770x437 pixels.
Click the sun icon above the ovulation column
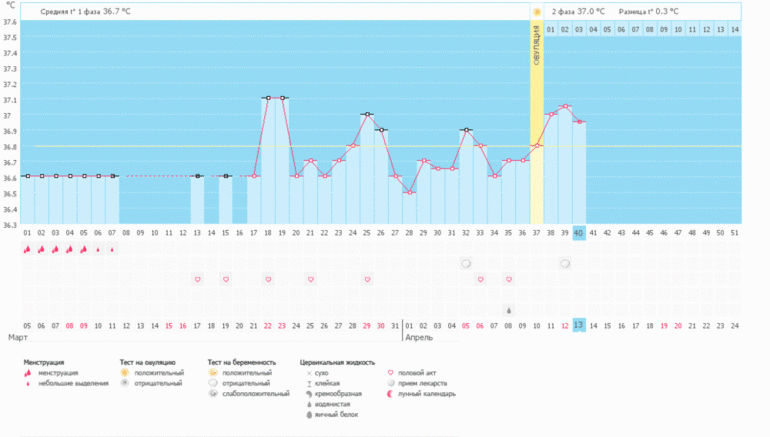(537, 12)
